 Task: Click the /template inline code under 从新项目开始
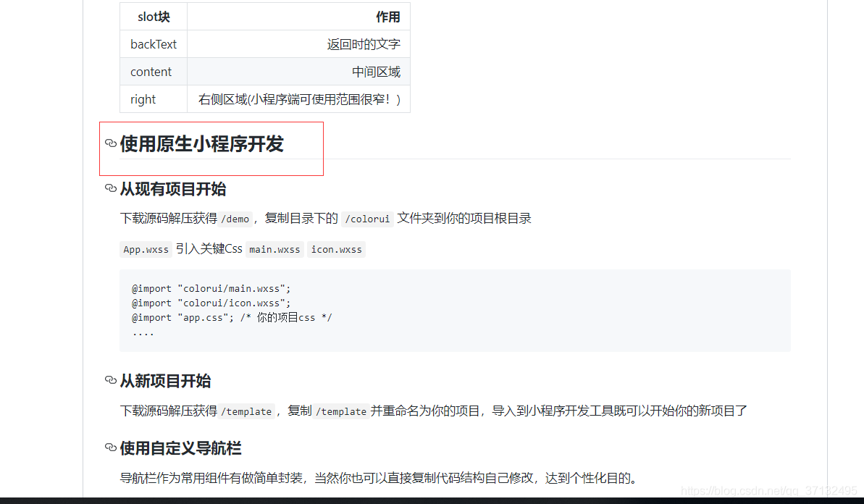(246, 411)
